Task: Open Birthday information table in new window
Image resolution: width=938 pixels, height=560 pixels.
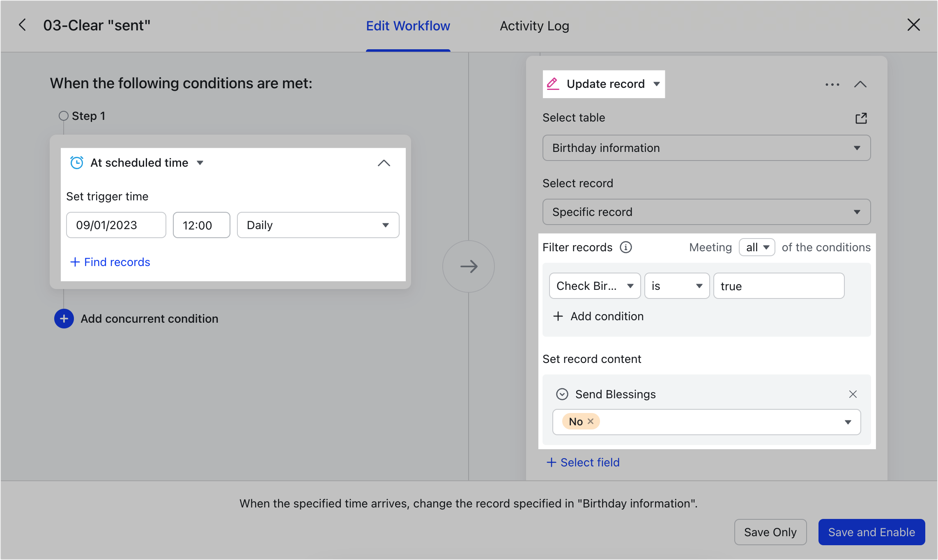Action: coord(861,118)
